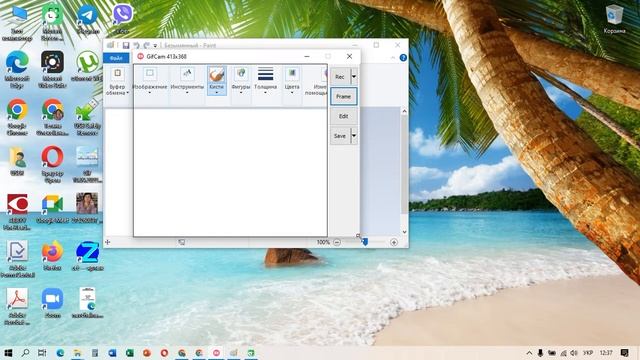640x360 pixels.
Task: Open PowerPoint from the taskbar
Action: click(147, 353)
